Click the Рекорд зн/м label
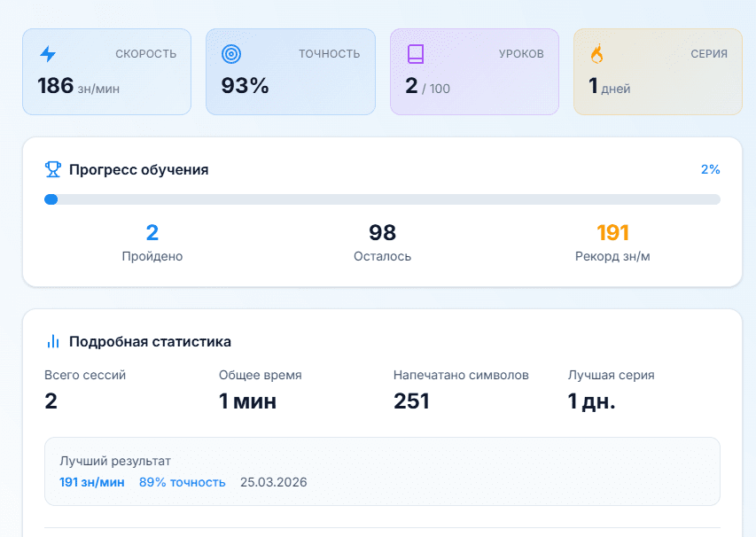Image resolution: width=756 pixels, height=537 pixels. [612, 256]
